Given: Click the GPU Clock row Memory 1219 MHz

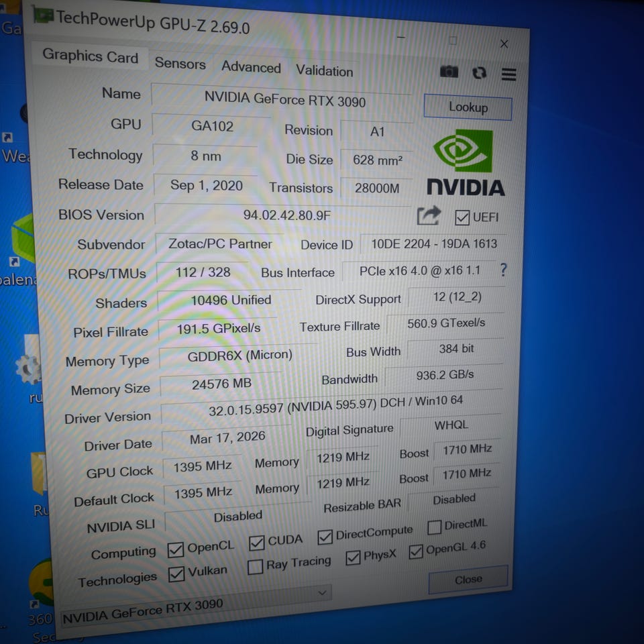Looking at the screenshot, I should (x=343, y=457).
